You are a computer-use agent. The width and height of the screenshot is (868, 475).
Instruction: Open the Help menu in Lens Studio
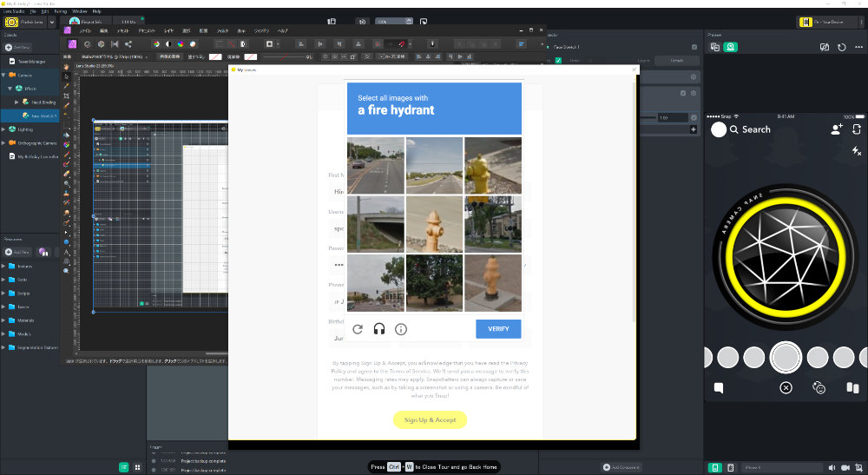pyautogui.click(x=97, y=11)
